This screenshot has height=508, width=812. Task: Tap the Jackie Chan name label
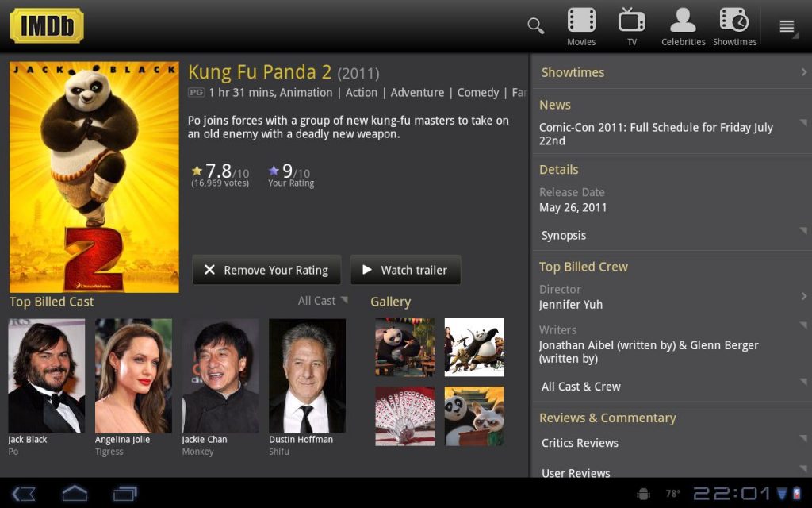(205, 440)
